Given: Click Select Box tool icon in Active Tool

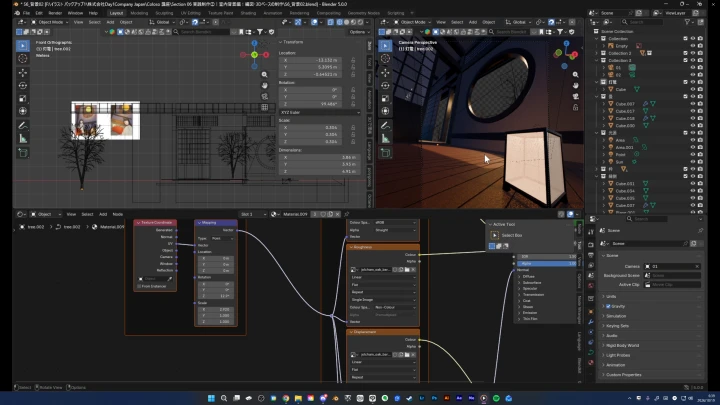Looking at the screenshot, I should tap(495, 236).
